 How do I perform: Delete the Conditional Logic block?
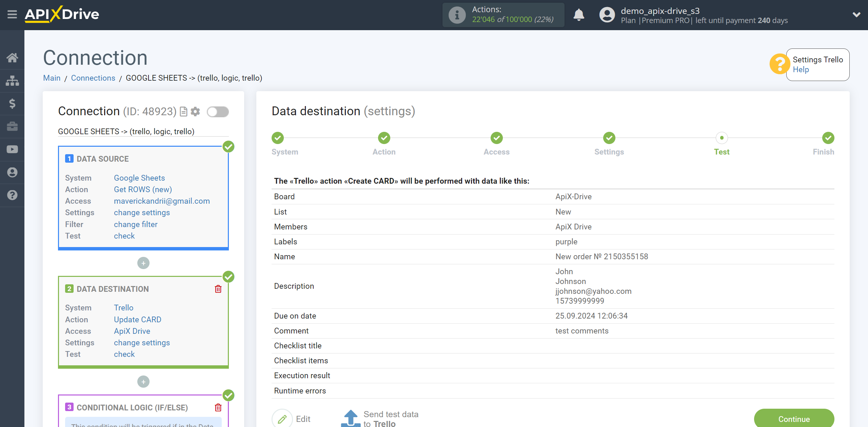(x=218, y=407)
